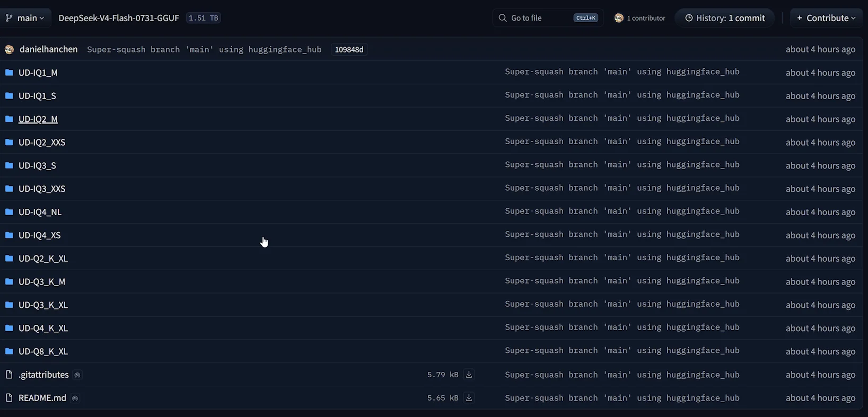This screenshot has height=417, width=868.
Task: Download the .gitattributes file
Action: 469,375
